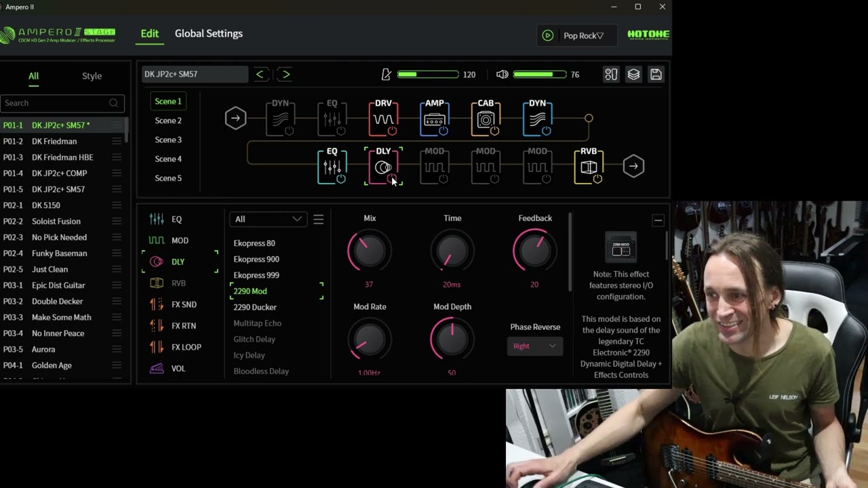Toggle power of the first-row EQ block
The image size is (868, 488).
click(340, 131)
